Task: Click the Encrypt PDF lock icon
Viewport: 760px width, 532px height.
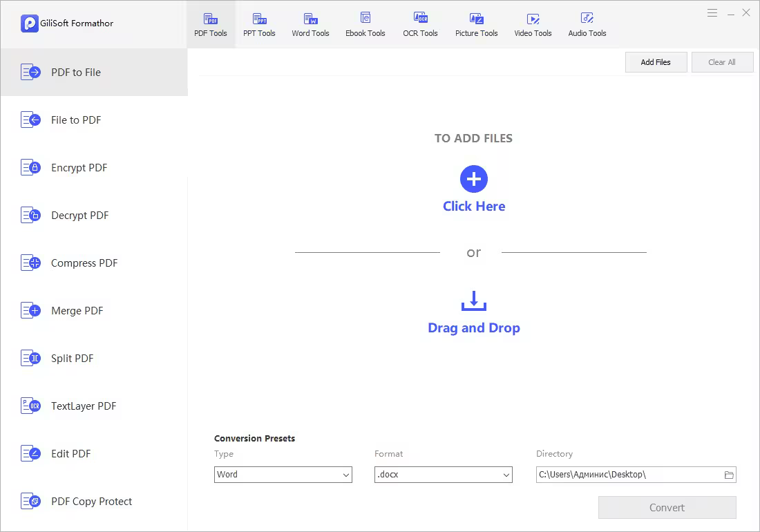Action: 30,168
